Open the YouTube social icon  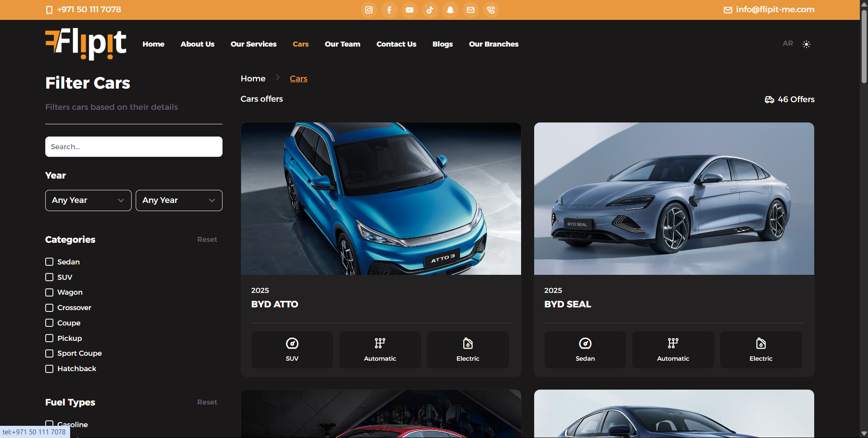point(409,10)
